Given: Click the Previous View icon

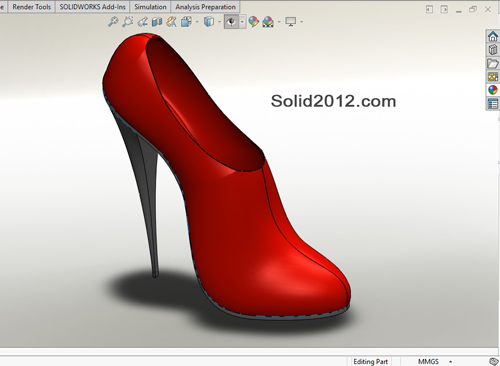Looking at the screenshot, I should coord(142,22).
